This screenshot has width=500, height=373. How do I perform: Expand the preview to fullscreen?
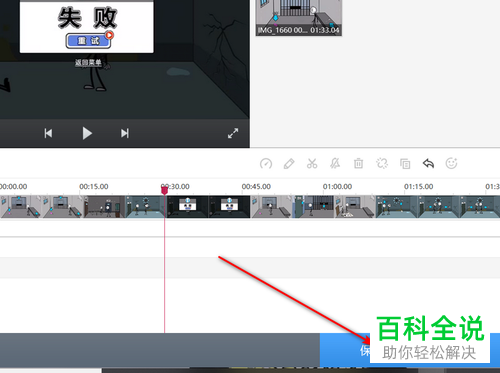click(233, 133)
